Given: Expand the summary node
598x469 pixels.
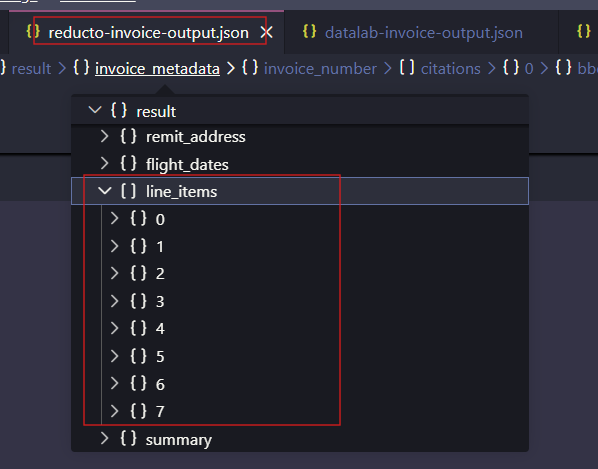Looking at the screenshot, I should [x=104, y=438].
